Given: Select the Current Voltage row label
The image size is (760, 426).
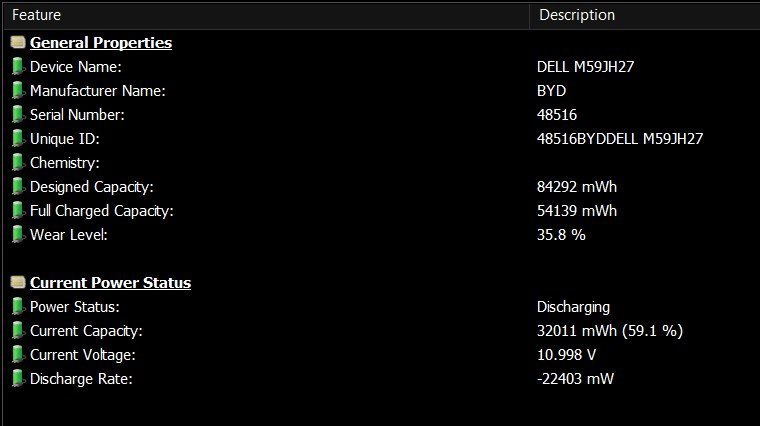Looking at the screenshot, I should [83, 355].
